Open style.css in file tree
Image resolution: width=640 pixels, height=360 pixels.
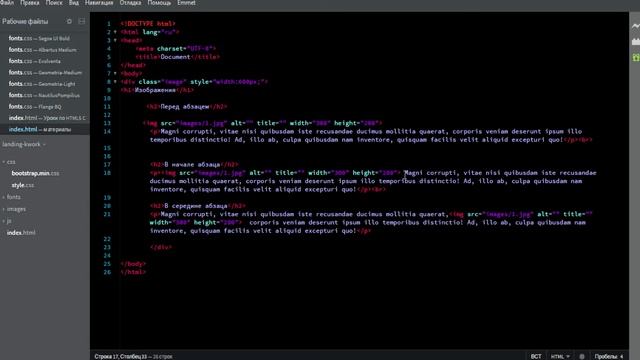[23, 185]
